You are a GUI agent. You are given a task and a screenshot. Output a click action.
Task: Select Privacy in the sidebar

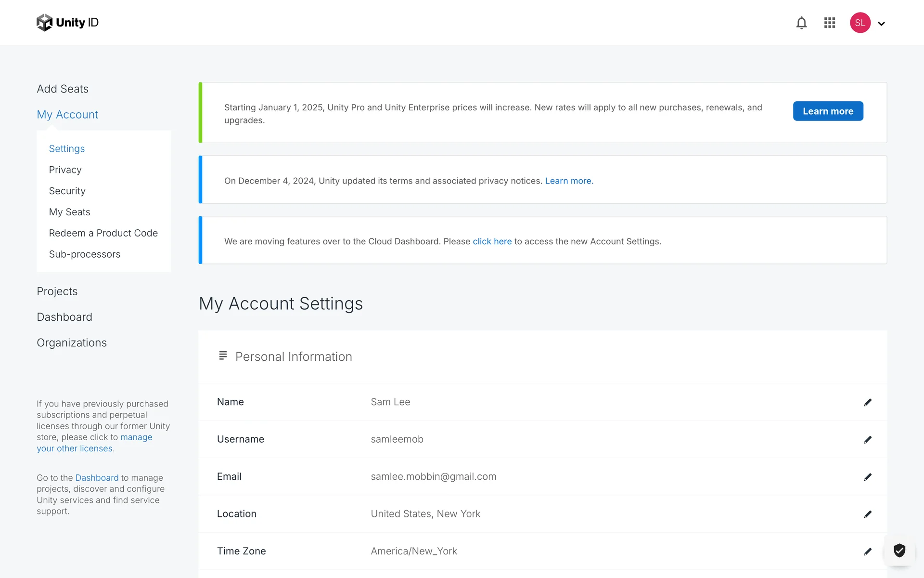(x=65, y=170)
